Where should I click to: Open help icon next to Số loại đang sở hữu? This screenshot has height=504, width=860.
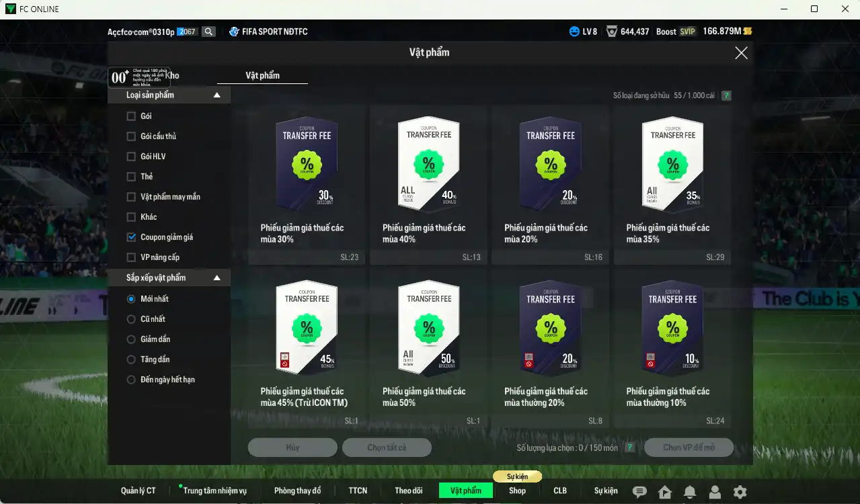click(726, 95)
